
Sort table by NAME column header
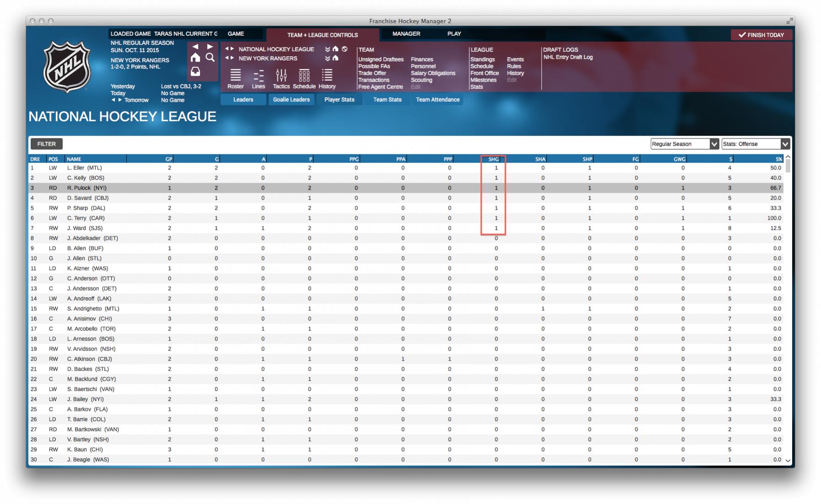95,159
